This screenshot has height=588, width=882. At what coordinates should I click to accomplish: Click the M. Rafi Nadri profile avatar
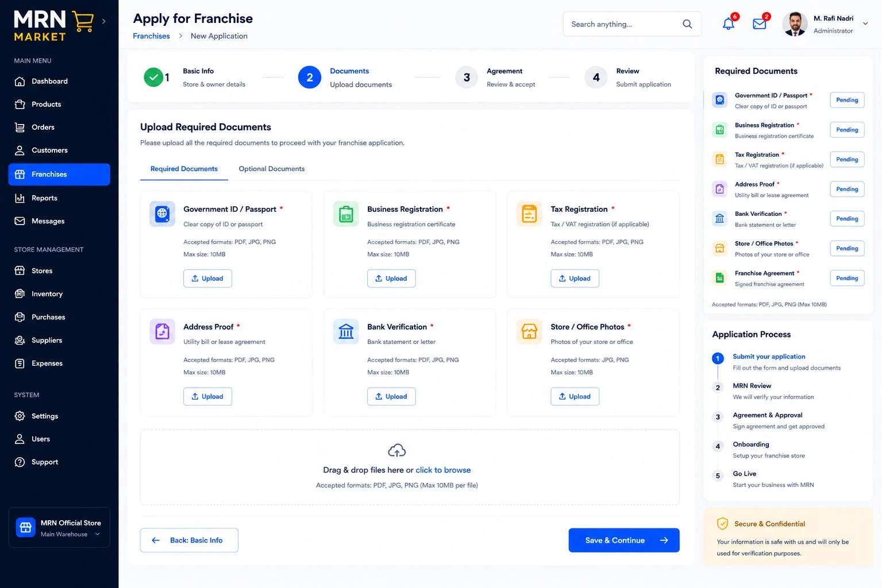click(x=795, y=24)
